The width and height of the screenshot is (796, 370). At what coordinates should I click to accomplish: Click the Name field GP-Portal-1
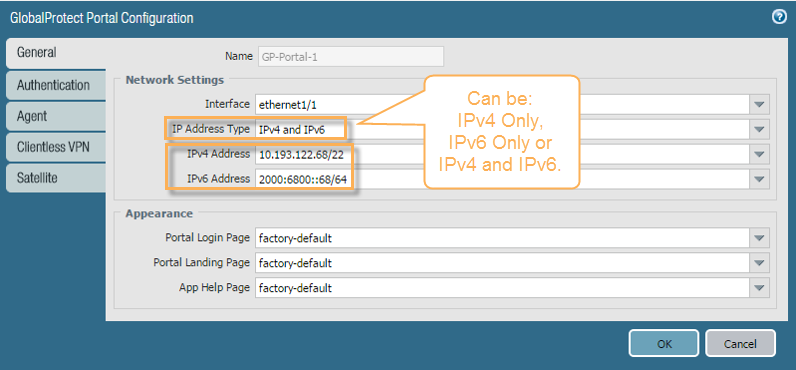pyautogui.click(x=351, y=57)
